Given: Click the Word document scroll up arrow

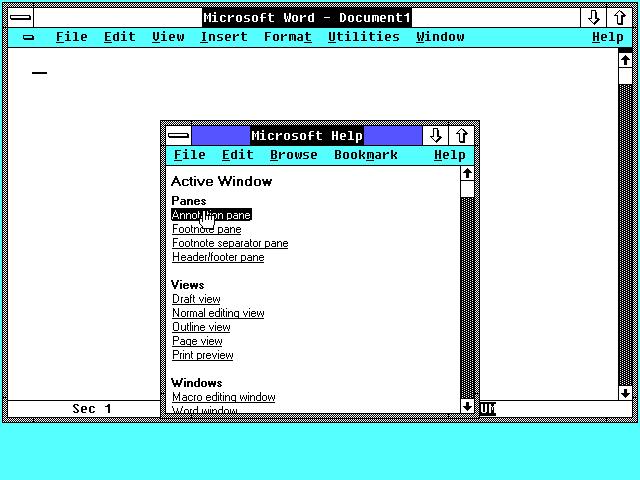Looking at the screenshot, I should (x=626, y=59).
